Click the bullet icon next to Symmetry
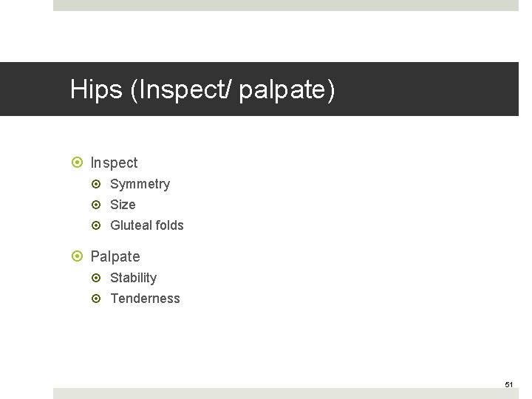 [x=96, y=184]
